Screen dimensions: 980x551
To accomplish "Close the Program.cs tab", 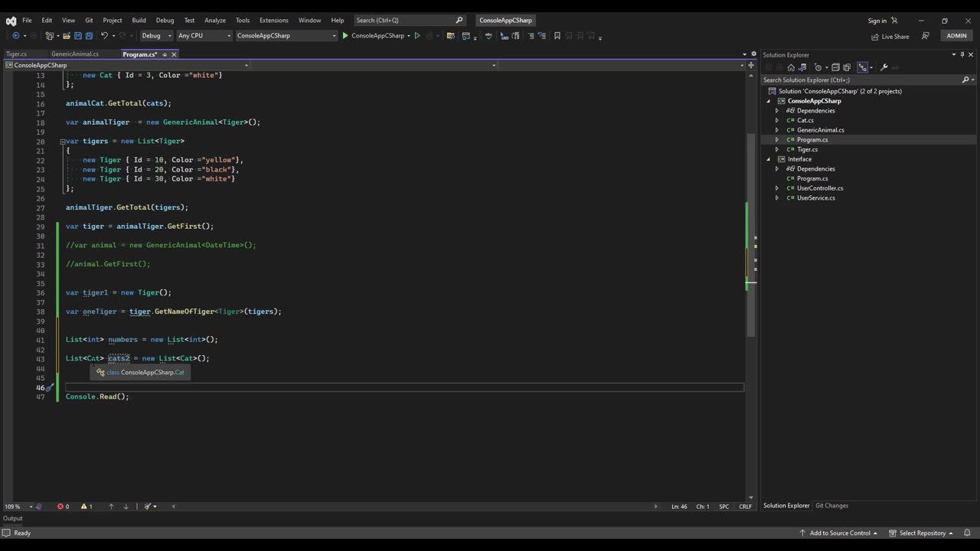I will 174,54.
